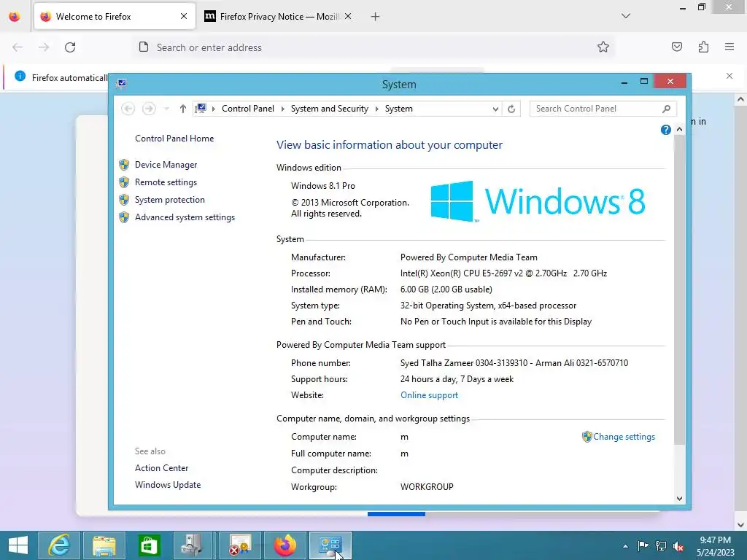
Task: Click System and Security breadcrumb segment
Action: [x=330, y=109]
